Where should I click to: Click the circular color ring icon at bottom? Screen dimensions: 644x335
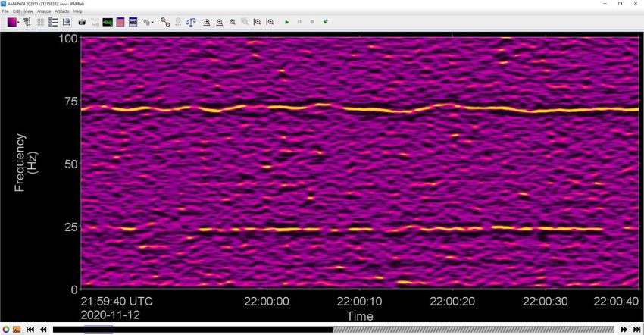pos(6,329)
